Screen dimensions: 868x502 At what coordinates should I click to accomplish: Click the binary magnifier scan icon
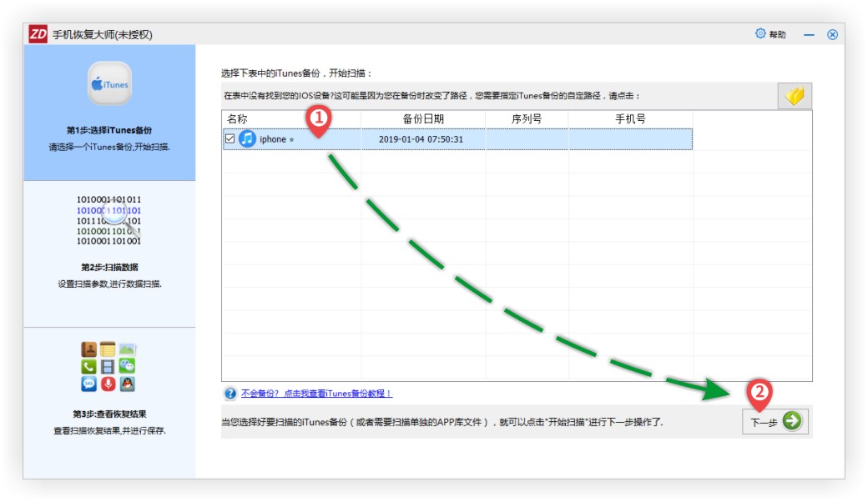[x=109, y=220]
